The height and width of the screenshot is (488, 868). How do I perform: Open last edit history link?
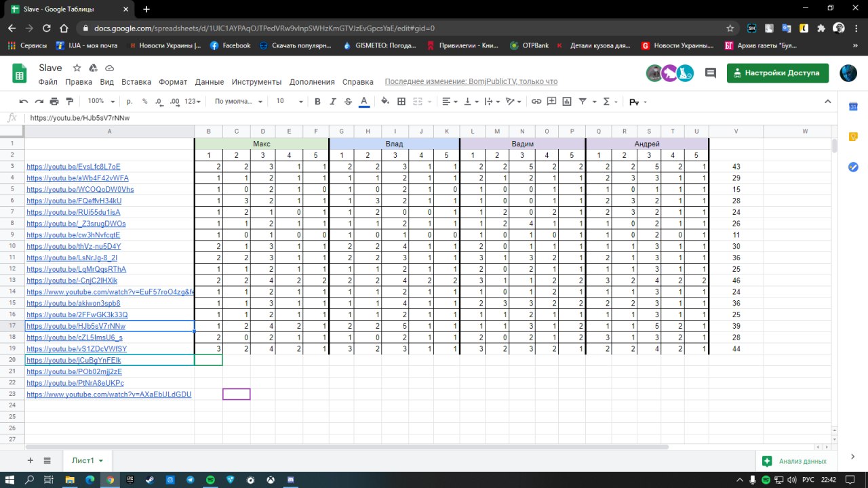pyautogui.click(x=471, y=82)
